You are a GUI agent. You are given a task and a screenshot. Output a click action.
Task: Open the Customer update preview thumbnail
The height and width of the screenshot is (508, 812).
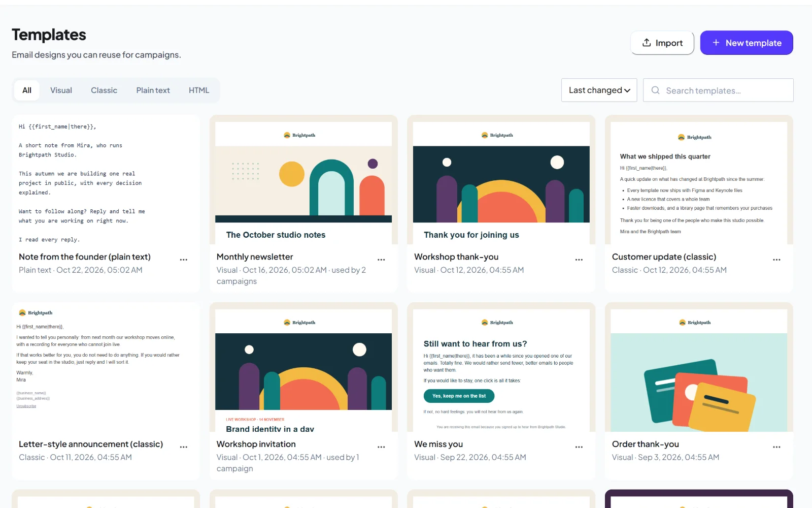699,180
